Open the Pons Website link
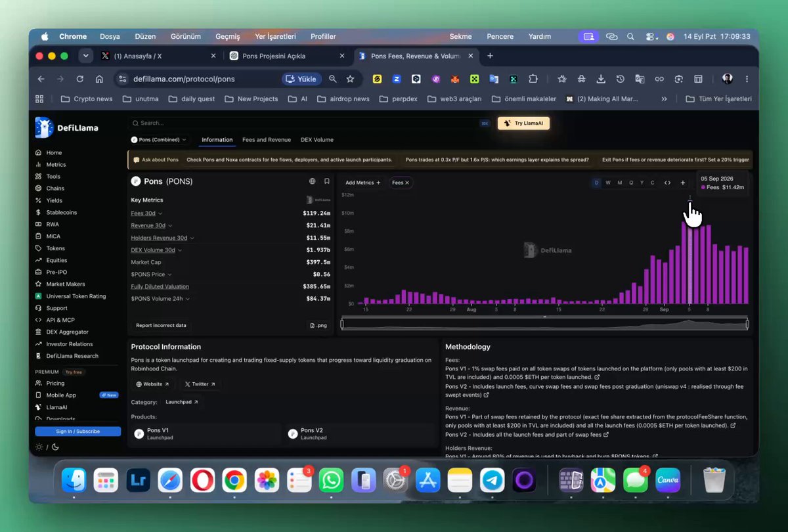 coord(152,384)
